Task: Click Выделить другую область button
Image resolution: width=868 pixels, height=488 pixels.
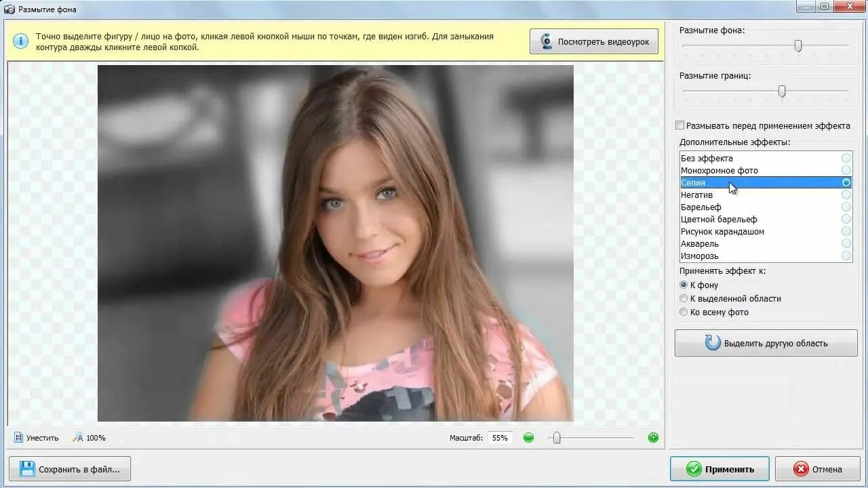Action: tap(766, 343)
